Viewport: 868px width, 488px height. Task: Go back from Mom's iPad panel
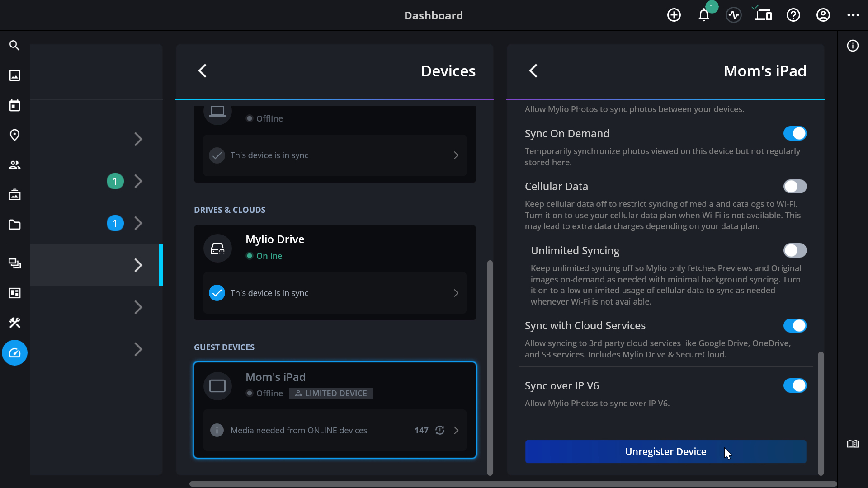pyautogui.click(x=533, y=71)
